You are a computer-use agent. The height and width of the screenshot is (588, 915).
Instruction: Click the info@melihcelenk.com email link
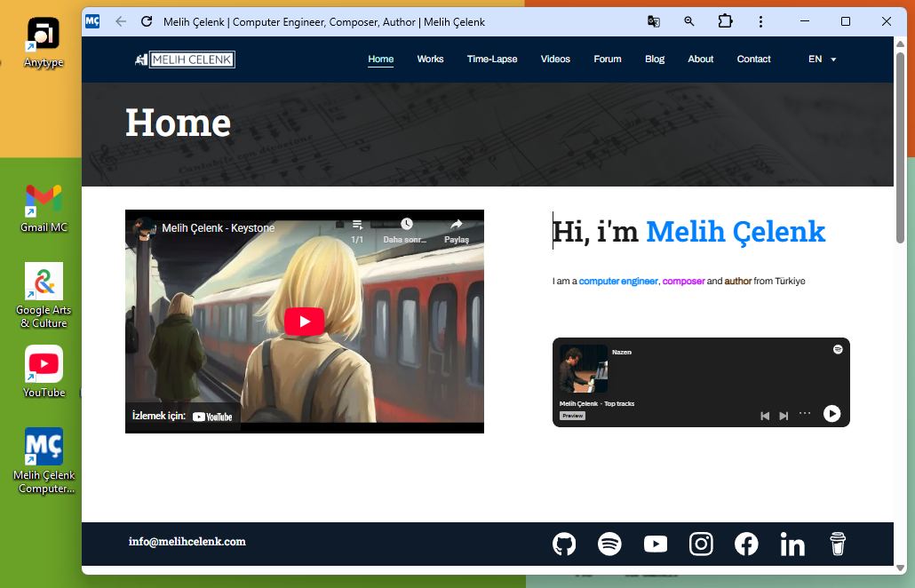(187, 542)
